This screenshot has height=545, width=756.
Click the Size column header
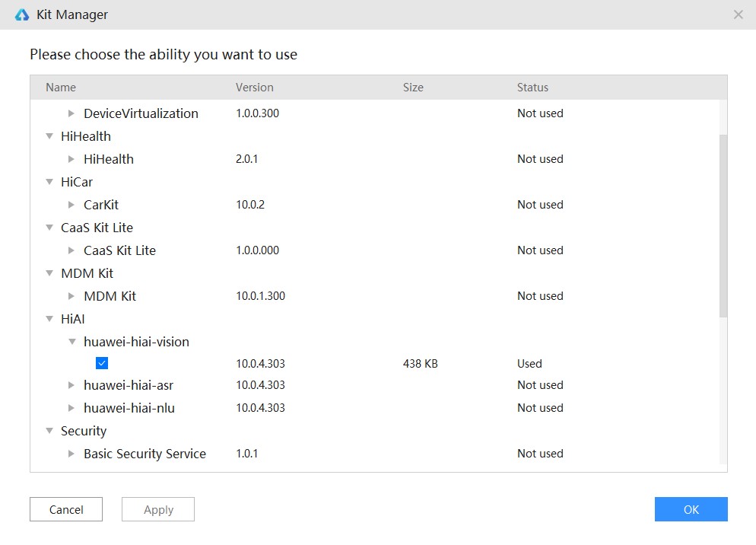[x=413, y=88]
